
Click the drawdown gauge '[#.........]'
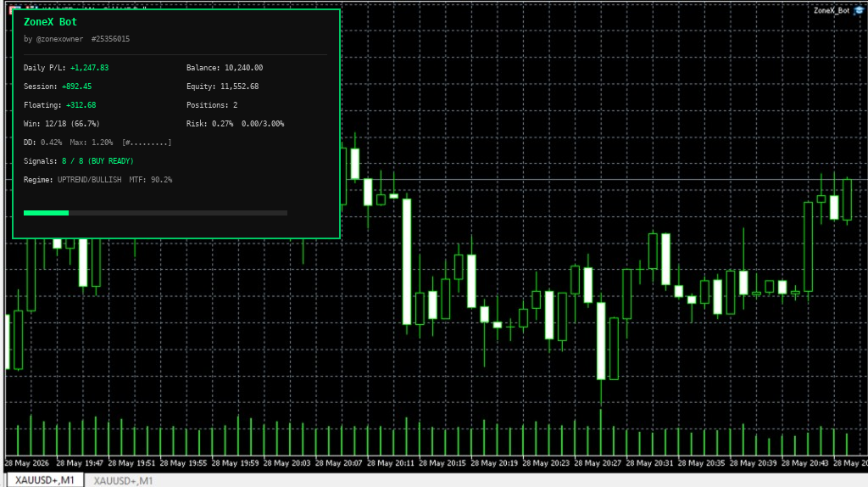click(x=146, y=143)
